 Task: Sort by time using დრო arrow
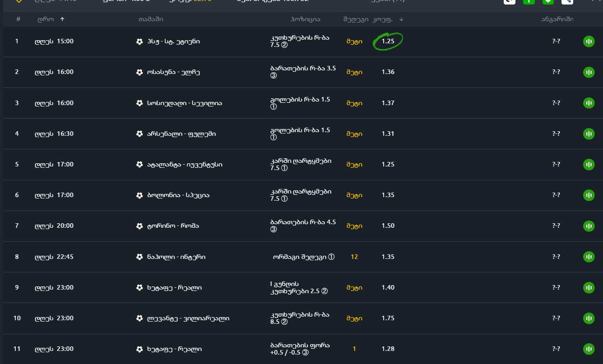[62, 19]
